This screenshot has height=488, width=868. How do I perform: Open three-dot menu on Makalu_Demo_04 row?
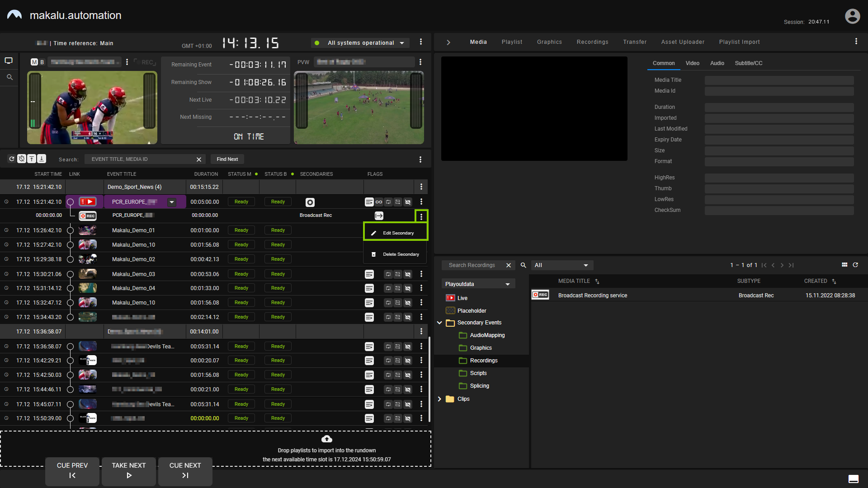(x=421, y=288)
